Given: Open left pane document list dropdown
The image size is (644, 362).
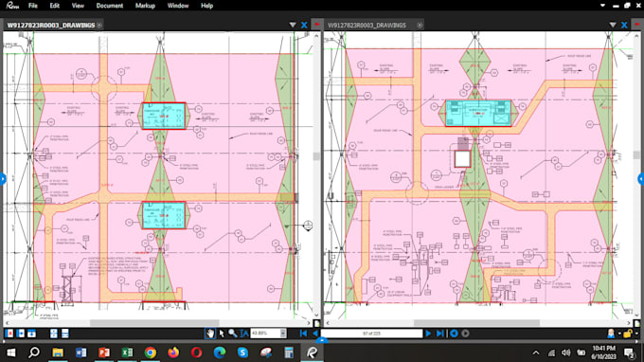Looking at the screenshot, I should [293, 25].
